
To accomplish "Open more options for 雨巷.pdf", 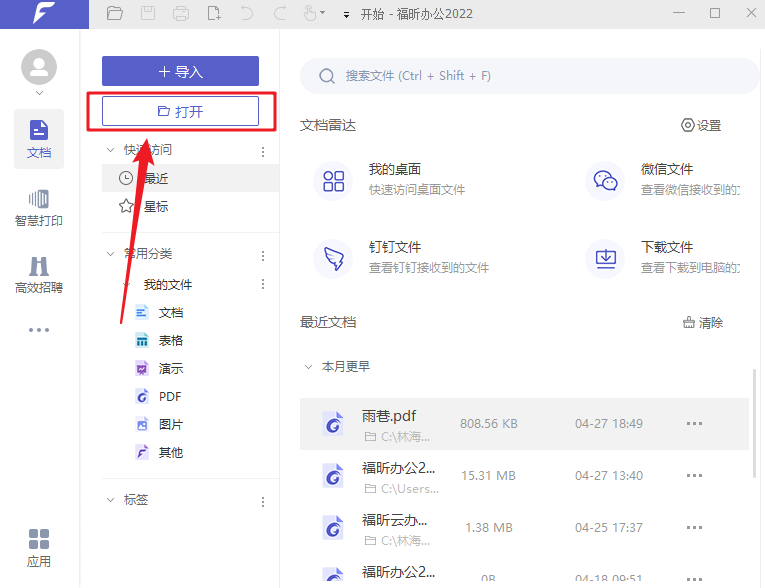I will (694, 424).
